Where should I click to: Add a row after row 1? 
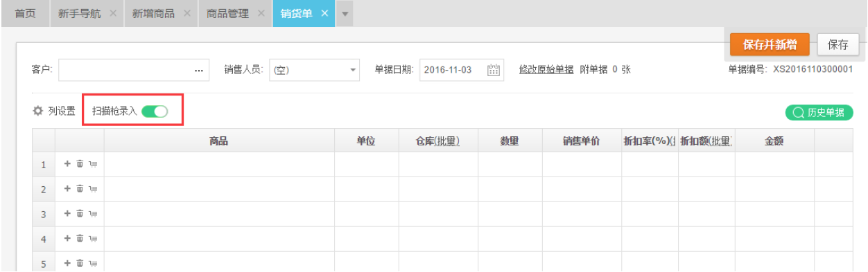67,164
